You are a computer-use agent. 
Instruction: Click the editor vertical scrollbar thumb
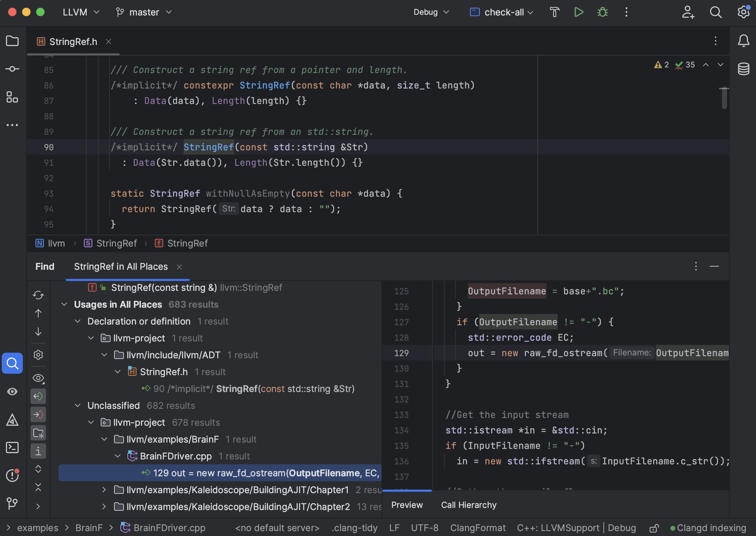[724, 98]
